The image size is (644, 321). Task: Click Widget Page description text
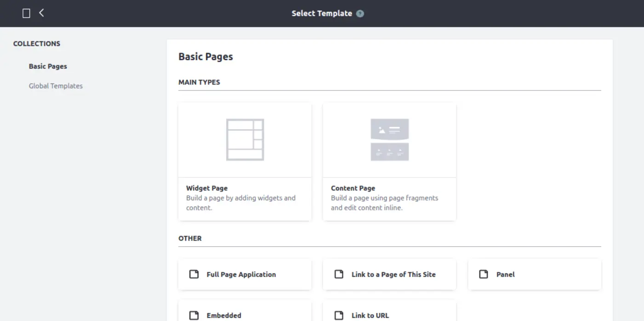click(x=241, y=203)
